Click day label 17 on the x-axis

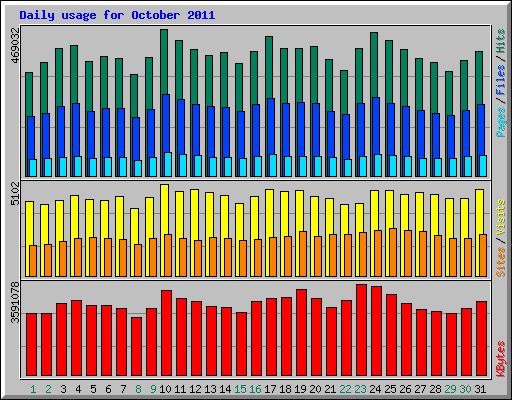tap(270, 389)
